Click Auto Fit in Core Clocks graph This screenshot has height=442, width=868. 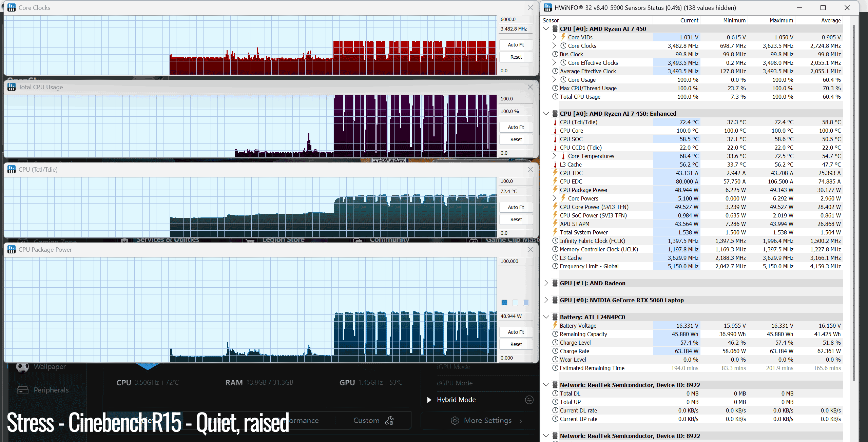click(x=516, y=45)
